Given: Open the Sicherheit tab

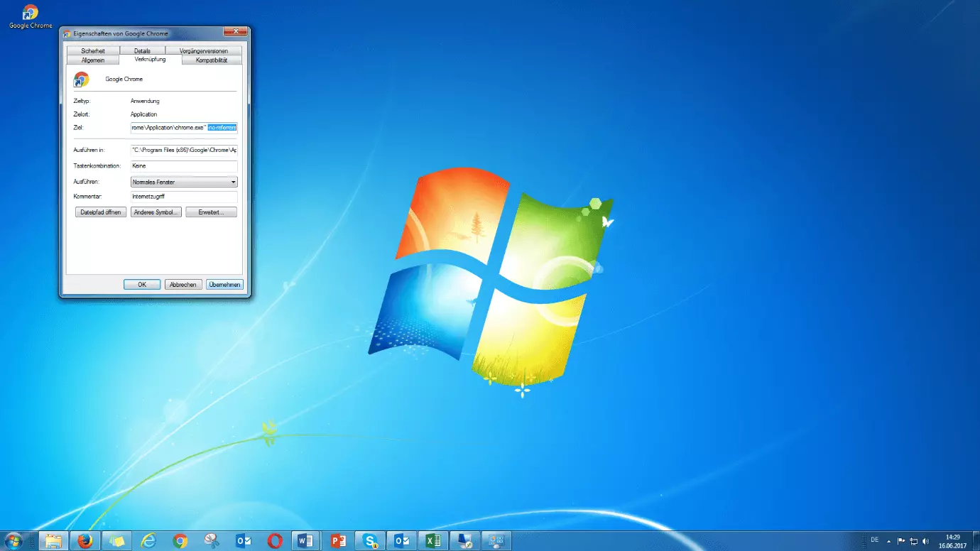Looking at the screenshot, I should [93, 51].
